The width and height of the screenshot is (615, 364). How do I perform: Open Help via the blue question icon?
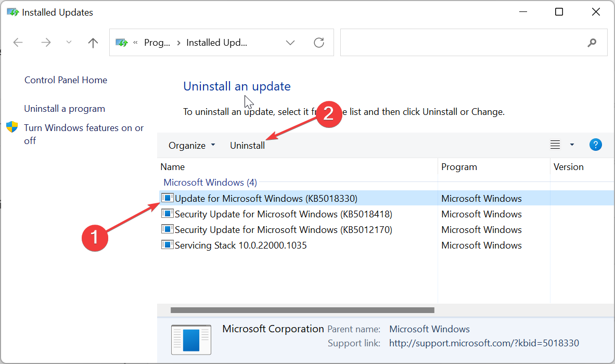click(595, 145)
